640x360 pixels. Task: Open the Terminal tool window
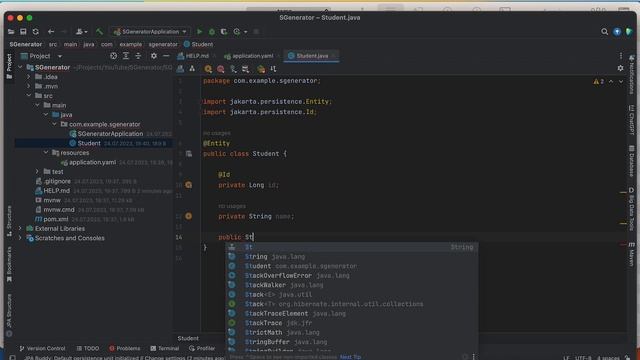tap(164, 349)
